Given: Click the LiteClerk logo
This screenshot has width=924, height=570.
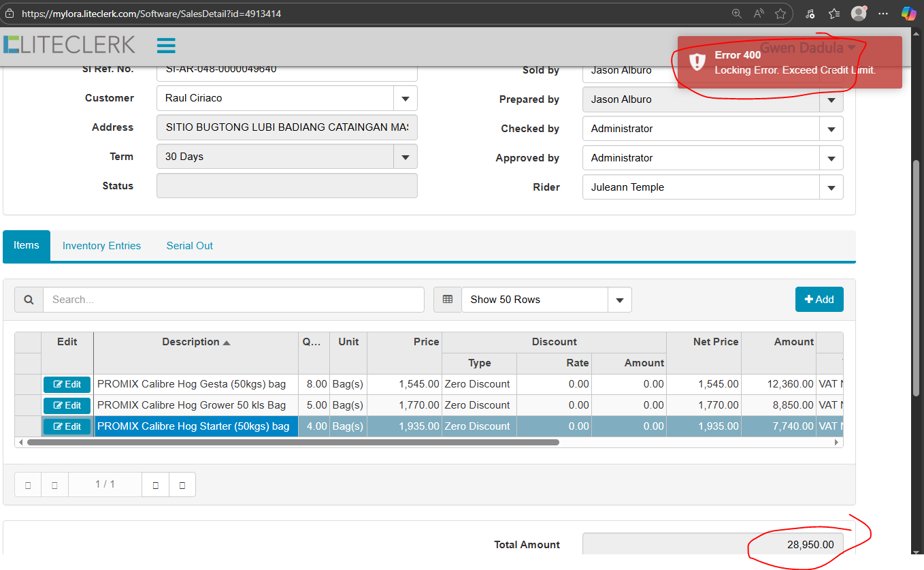Looking at the screenshot, I should coord(69,45).
